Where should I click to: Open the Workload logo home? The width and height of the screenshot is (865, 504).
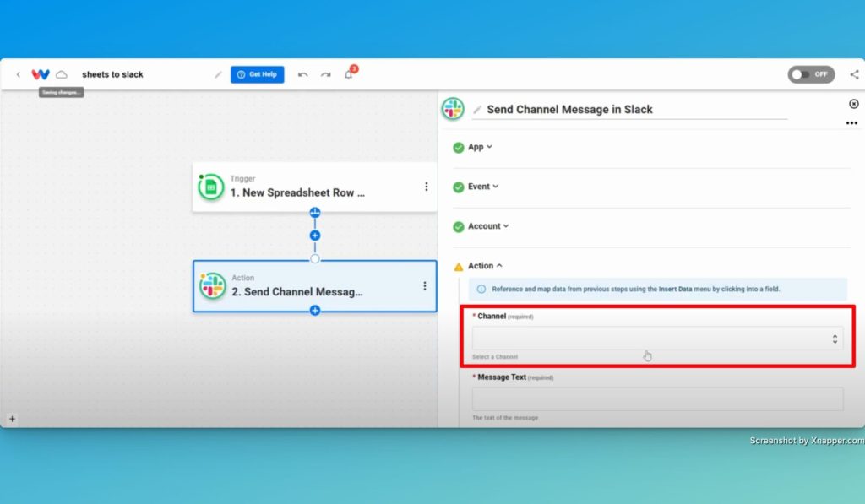click(41, 74)
